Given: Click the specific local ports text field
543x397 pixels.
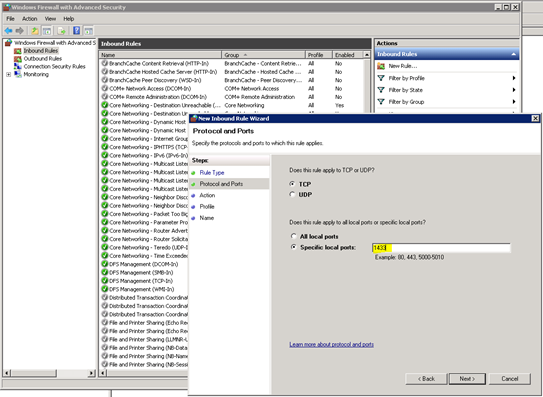Looking at the screenshot, I should (441, 247).
